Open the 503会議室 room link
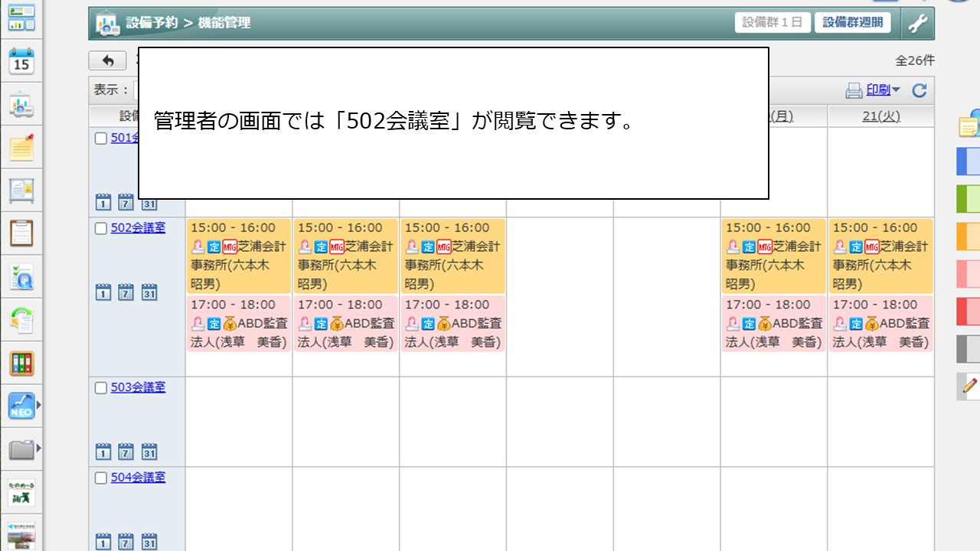 (138, 387)
